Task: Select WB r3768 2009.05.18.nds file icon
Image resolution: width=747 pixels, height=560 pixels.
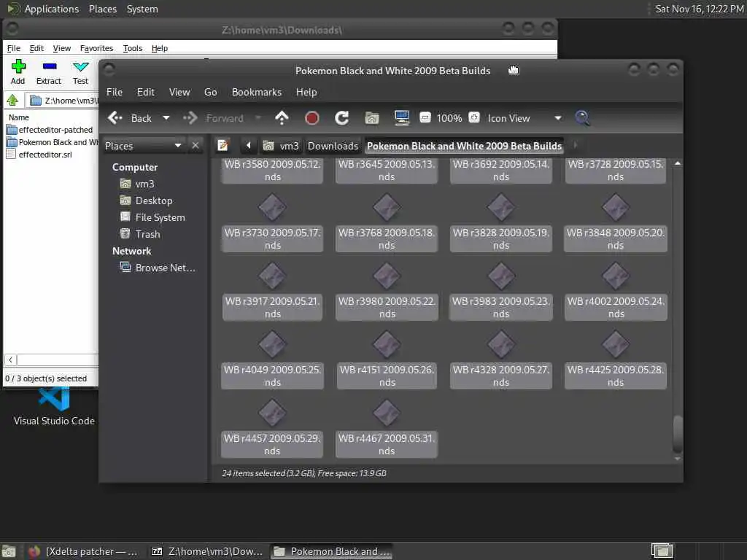Action: point(387,207)
